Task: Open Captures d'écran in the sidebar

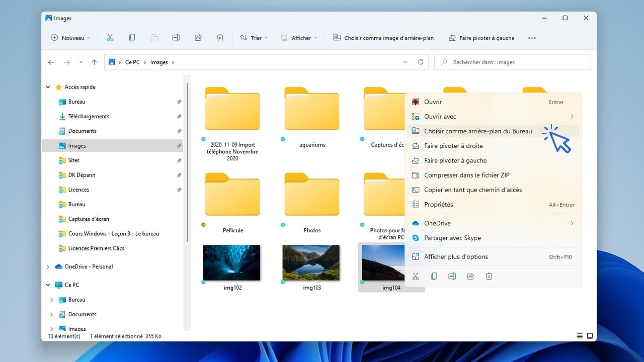Action: pyautogui.click(x=89, y=219)
